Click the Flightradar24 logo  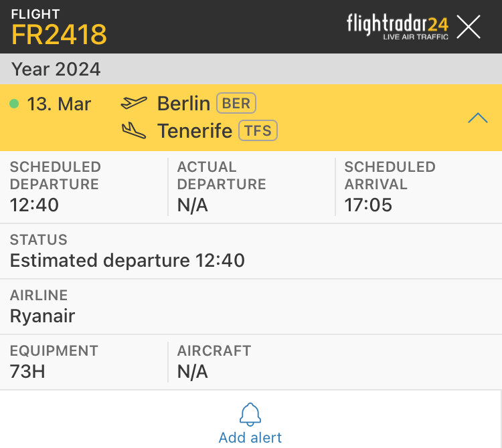[x=398, y=27]
